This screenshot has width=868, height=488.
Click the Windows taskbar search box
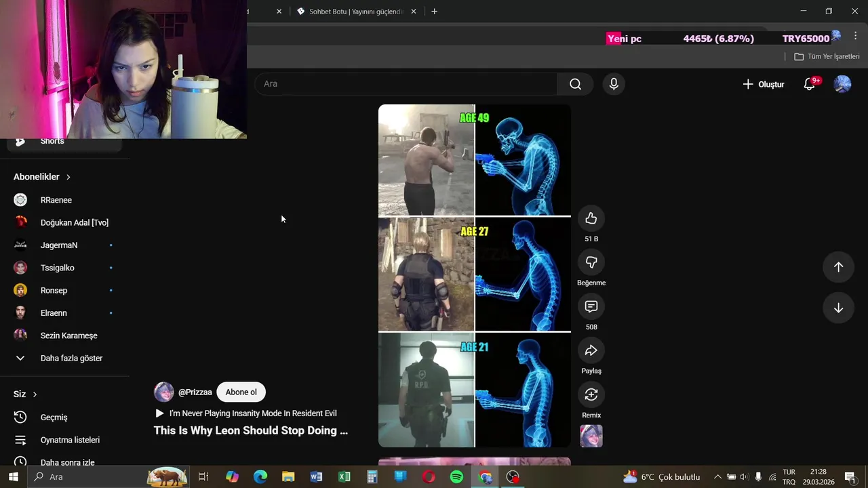pyautogui.click(x=108, y=477)
